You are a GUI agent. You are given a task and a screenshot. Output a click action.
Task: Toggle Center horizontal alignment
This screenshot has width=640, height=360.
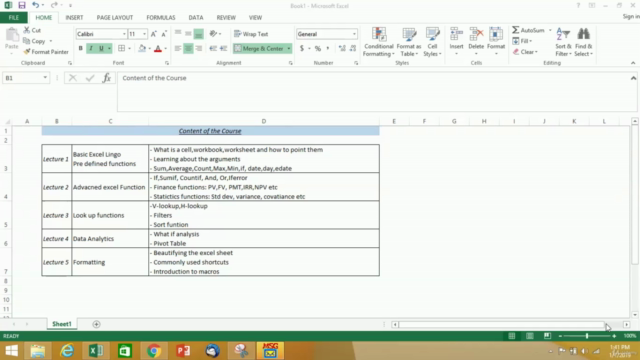[x=188, y=48]
